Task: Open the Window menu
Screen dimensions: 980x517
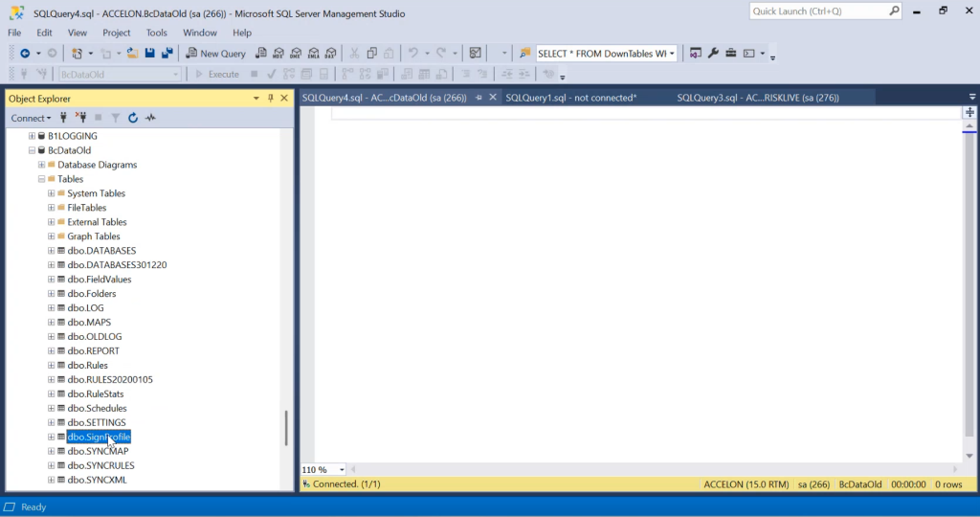Action: point(200,33)
